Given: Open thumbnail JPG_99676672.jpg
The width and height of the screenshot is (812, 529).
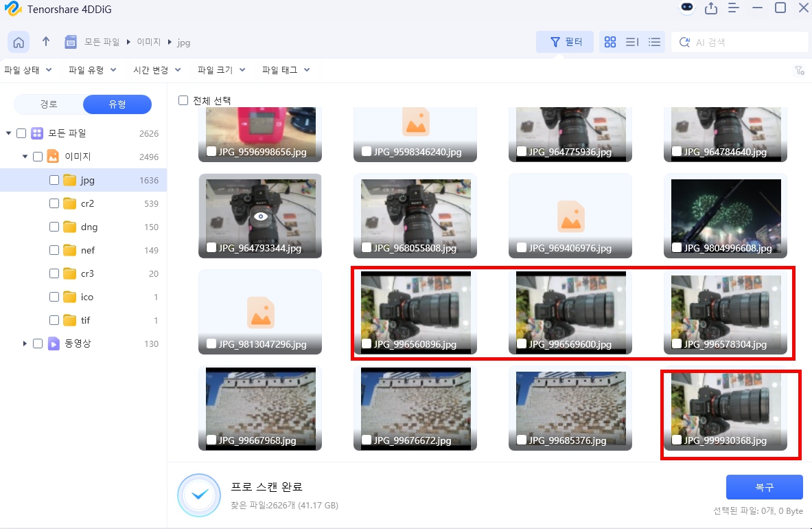Looking at the screenshot, I should pos(415,408).
